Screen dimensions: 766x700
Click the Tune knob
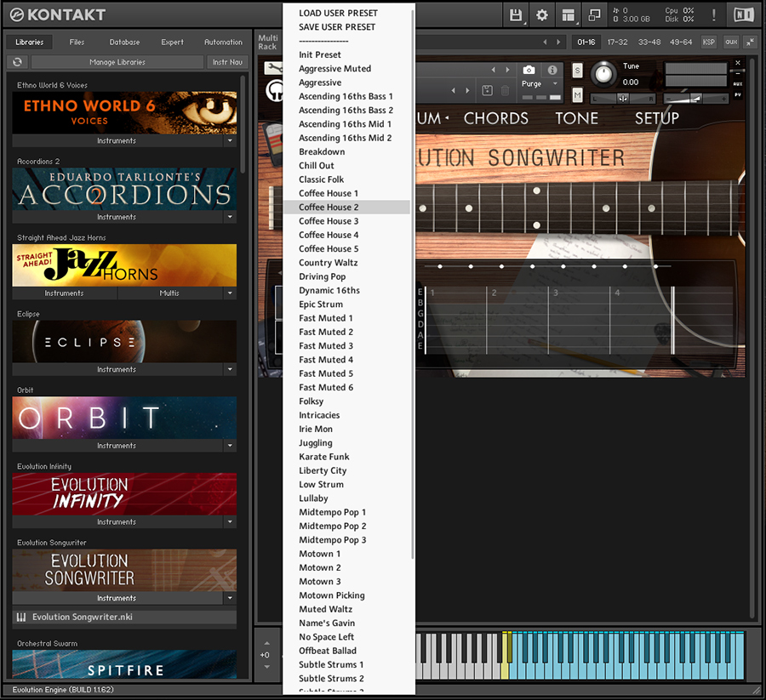(603, 74)
